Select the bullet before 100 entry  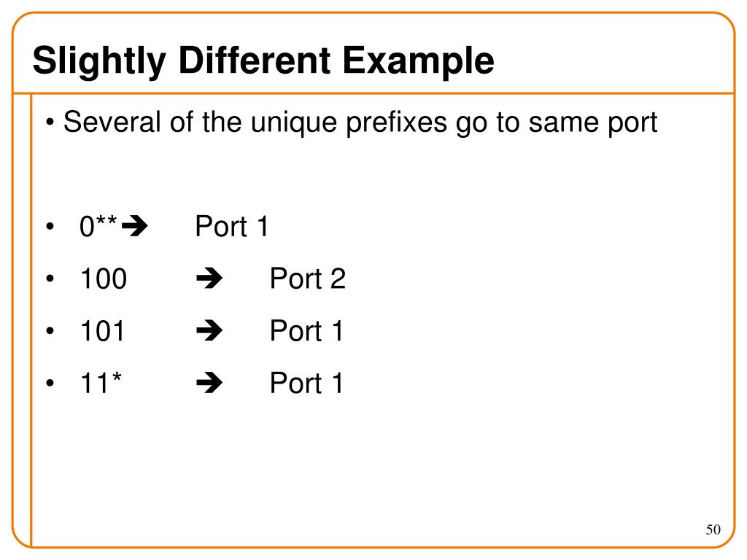pyautogui.click(x=50, y=279)
